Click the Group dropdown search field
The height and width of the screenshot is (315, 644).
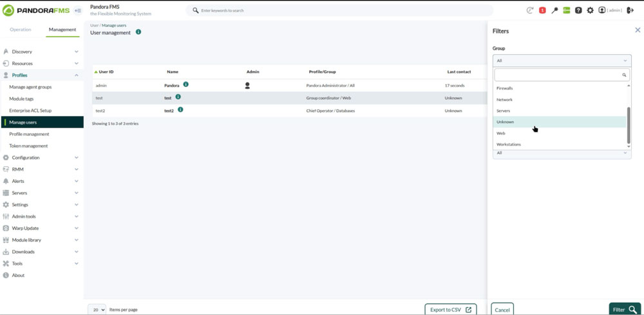562,75
